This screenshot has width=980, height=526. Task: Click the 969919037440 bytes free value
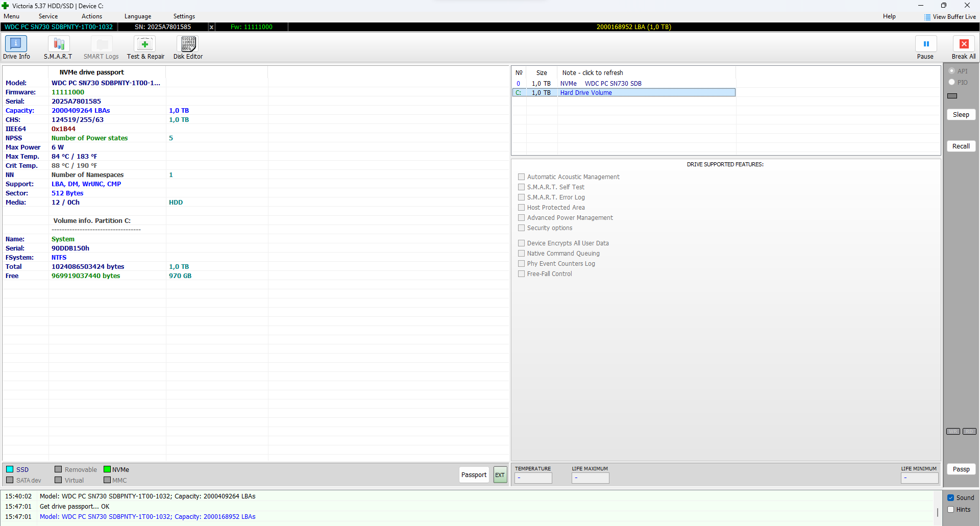tap(86, 276)
